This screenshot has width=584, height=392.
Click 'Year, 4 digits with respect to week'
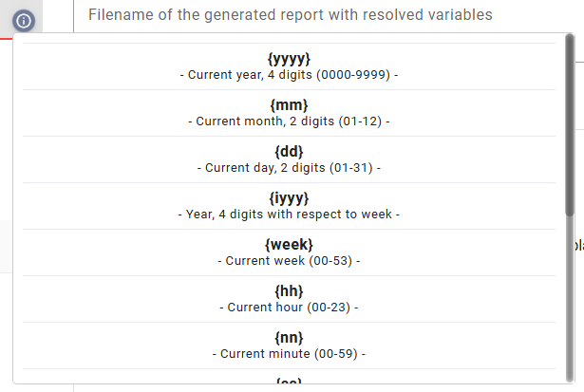pyautogui.click(x=289, y=215)
